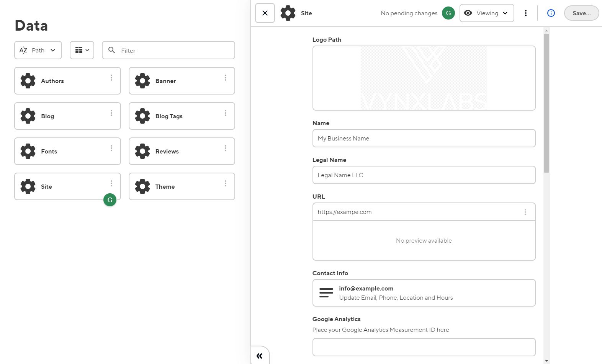
Task: Open the three-dot options on Blog Tags card
Action: tap(226, 113)
